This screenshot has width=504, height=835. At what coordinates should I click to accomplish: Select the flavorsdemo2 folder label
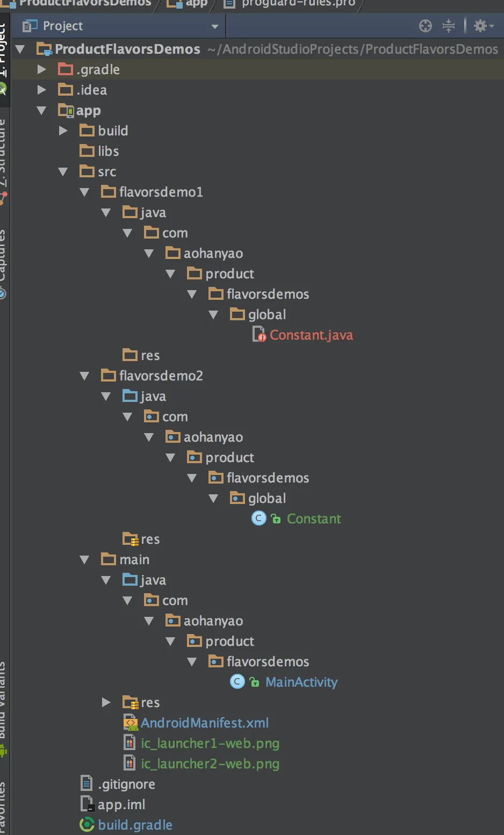pyautogui.click(x=161, y=376)
